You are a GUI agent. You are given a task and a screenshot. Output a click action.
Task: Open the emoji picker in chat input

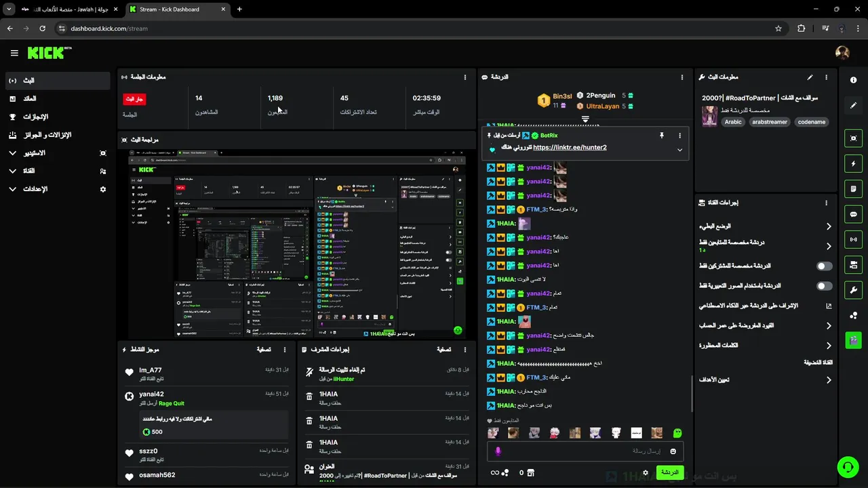(x=673, y=451)
